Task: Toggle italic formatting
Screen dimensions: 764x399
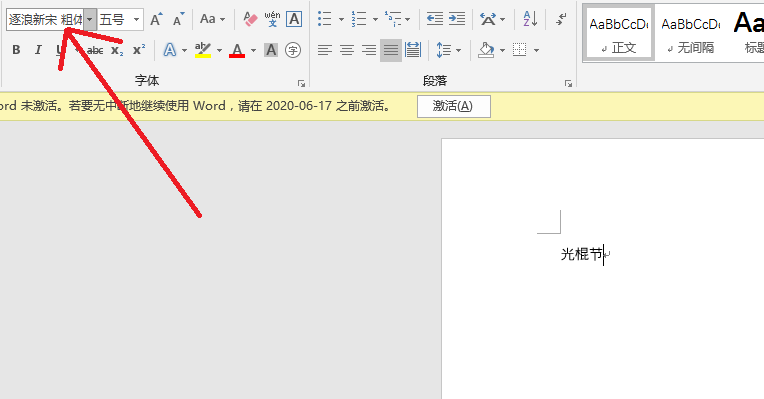Action: pyautogui.click(x=38, y=50)
